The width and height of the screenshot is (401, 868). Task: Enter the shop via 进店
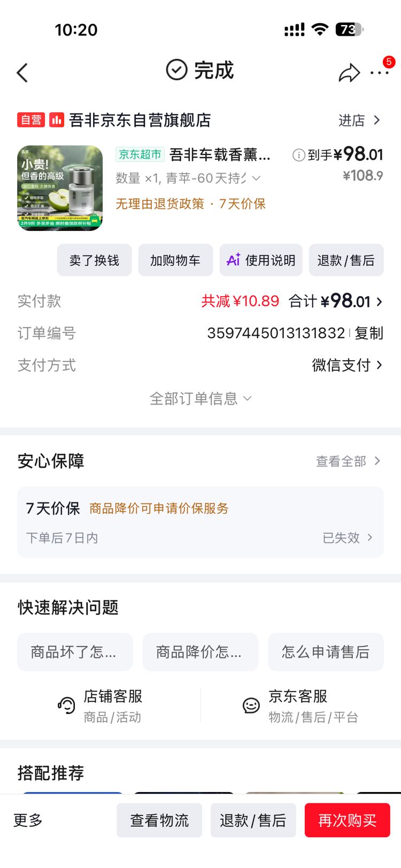click(x=359, y=120)
